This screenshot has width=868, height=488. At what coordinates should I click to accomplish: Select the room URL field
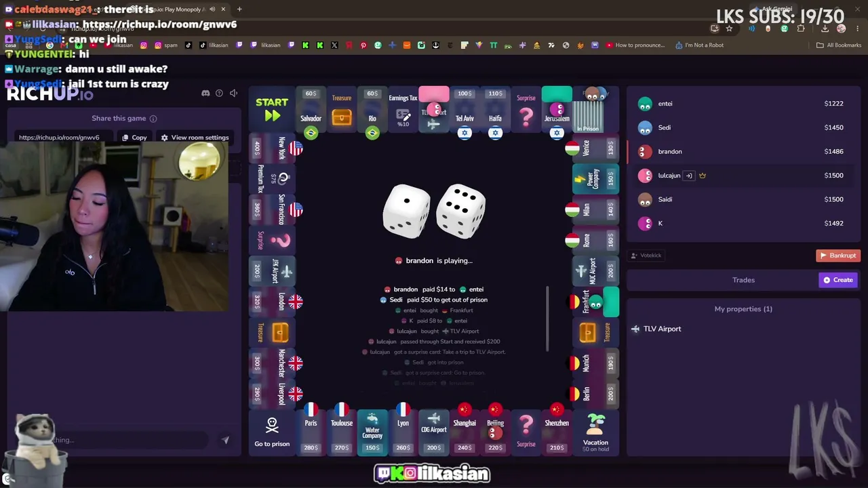click(x=65, y=138)
